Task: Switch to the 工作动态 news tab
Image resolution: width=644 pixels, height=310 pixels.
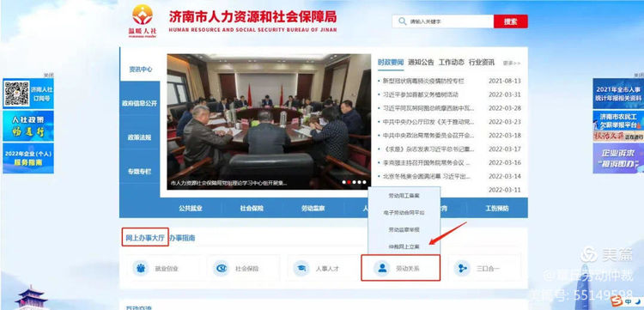Action: [452, 63]
